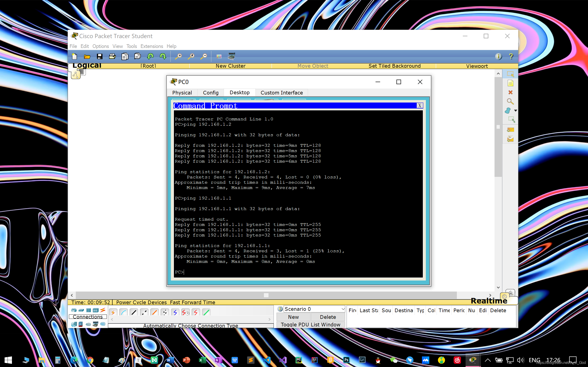This screenshot has width=588, height=367.
Task: Select the Resize Shape tool
Action: coord(511,120)
